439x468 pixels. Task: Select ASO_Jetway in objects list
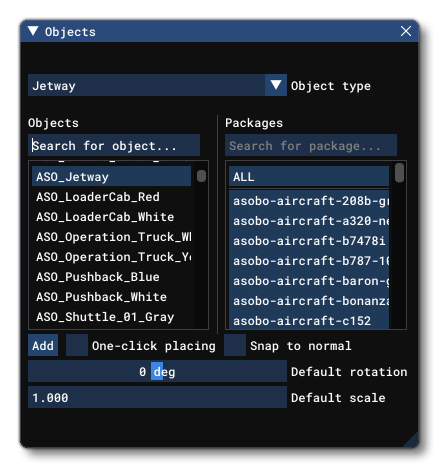(111, 176)
